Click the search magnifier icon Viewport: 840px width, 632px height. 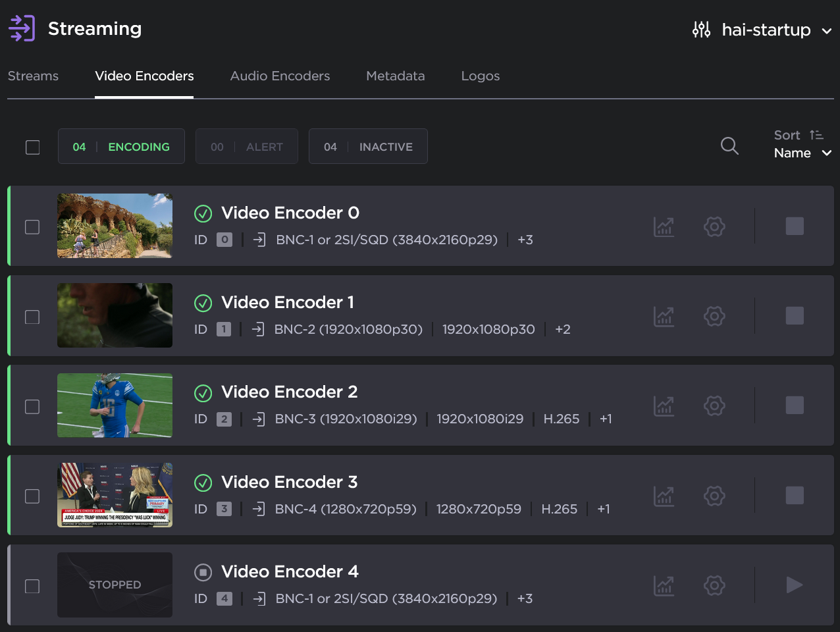tap(729, 145)
